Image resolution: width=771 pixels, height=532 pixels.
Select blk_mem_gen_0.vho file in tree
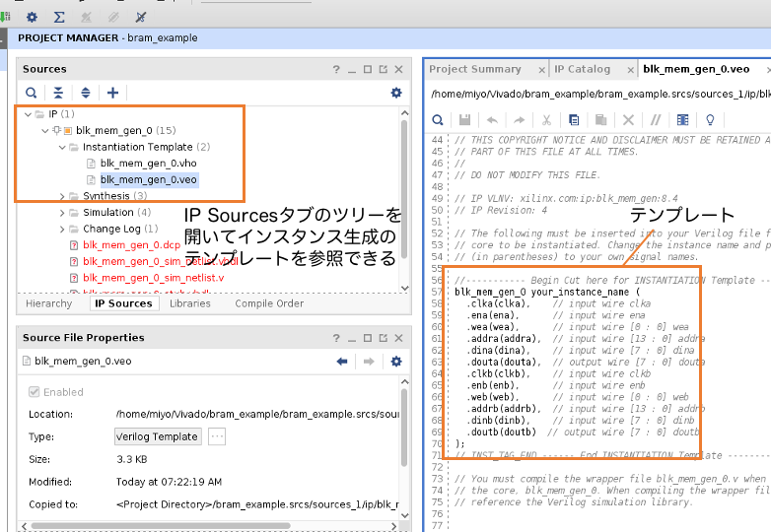coord(148,164)
